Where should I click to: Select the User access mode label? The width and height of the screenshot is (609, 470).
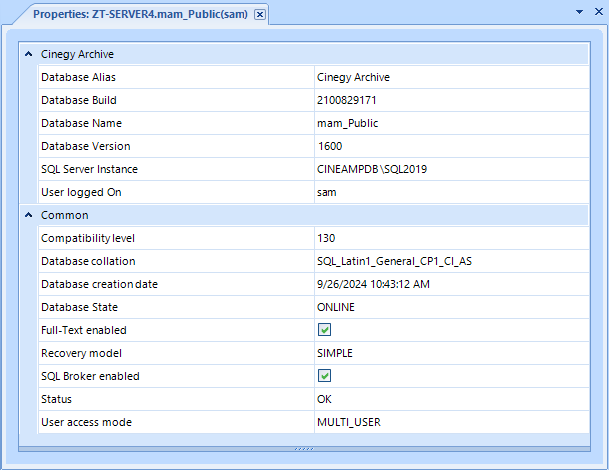(86, 422)
